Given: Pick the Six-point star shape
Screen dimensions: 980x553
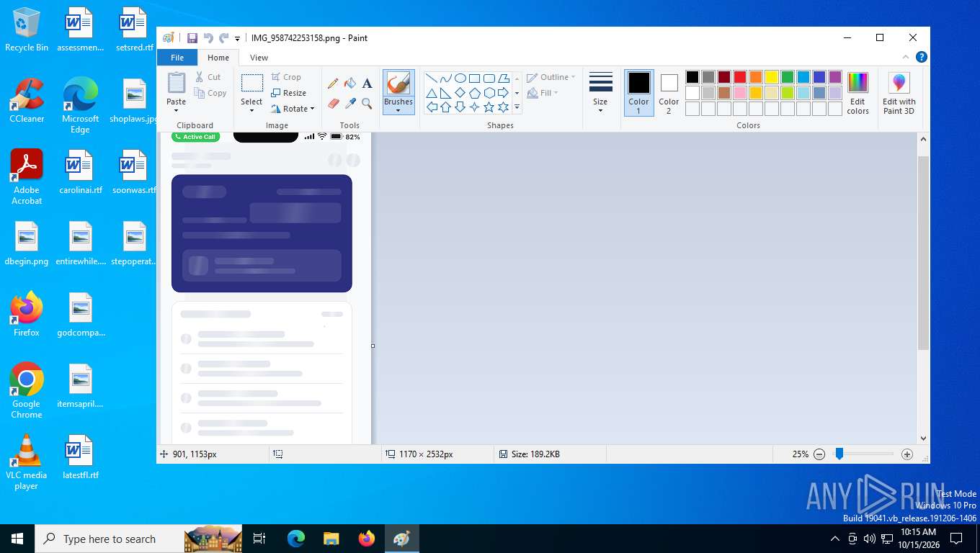Looking at the screenshot, I should 503,107.
